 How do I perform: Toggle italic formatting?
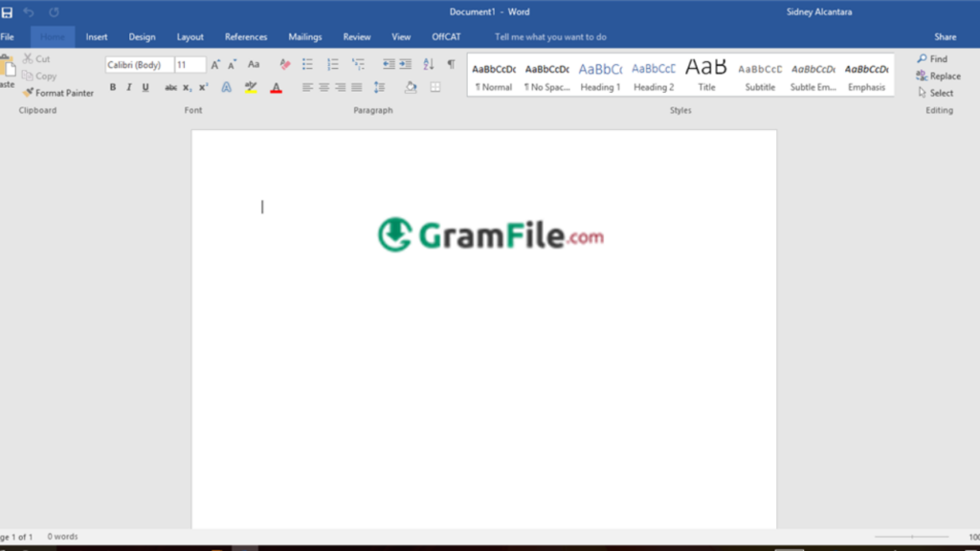coord(127,86)
